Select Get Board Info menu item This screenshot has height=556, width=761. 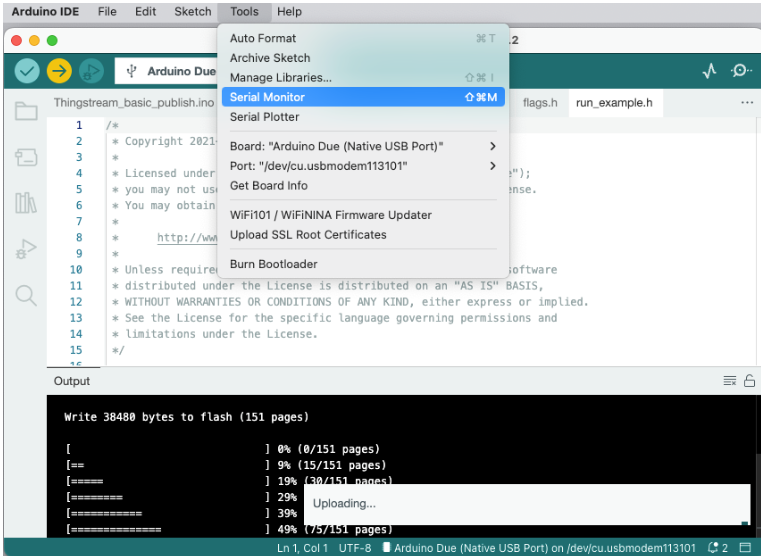pos(363,185)
